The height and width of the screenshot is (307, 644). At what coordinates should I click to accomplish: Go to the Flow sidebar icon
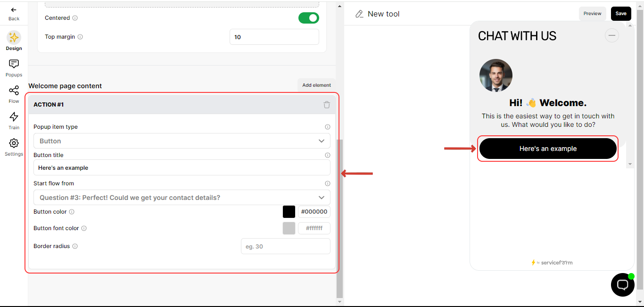point(14,94)
